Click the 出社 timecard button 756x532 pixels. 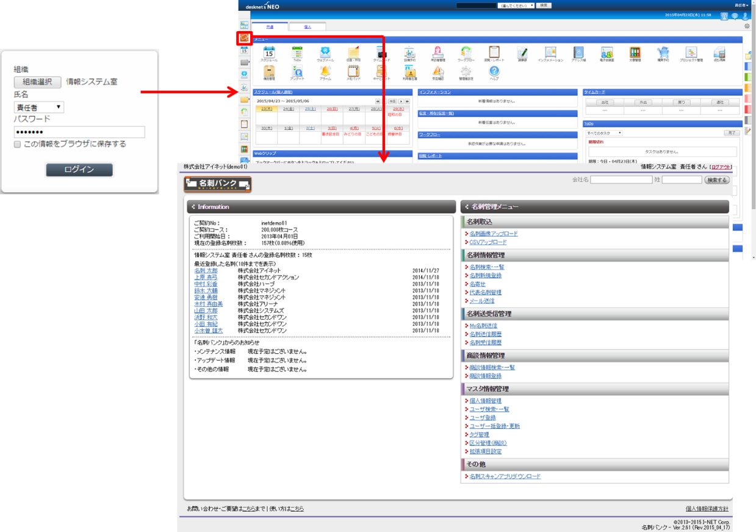pyautogui.click(x=605, y=102)
